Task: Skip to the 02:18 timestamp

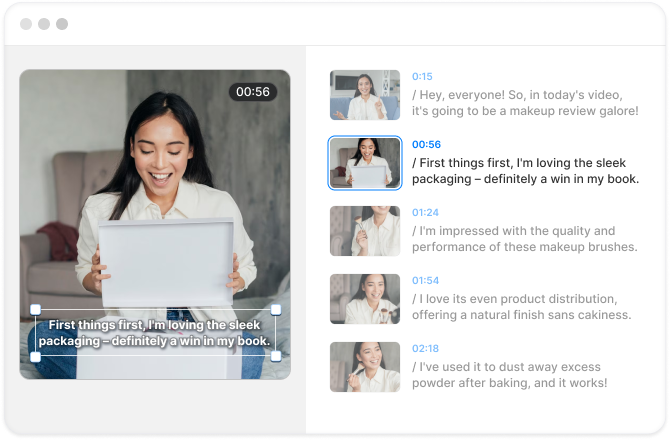Action: (x=425, y=348)
